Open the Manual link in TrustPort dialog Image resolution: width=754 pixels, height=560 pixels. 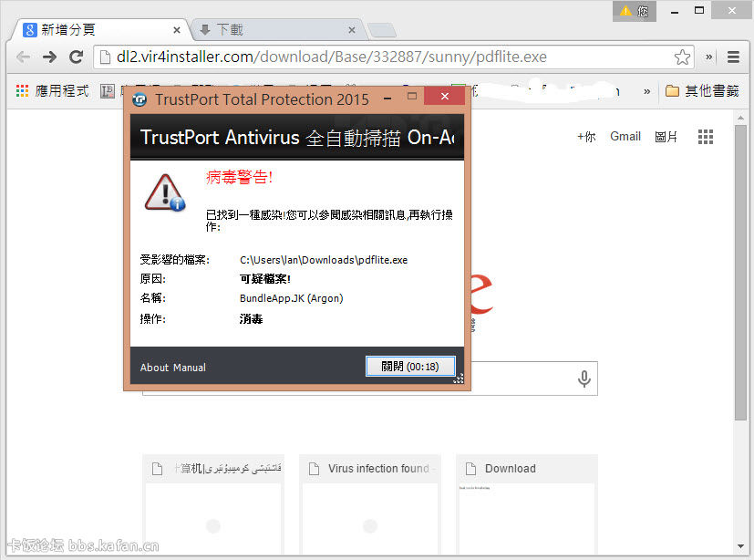[190, 368]
